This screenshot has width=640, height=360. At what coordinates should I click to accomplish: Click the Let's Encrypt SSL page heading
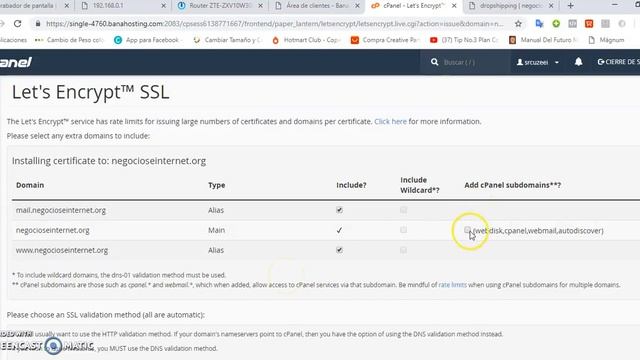coord(90,92)
